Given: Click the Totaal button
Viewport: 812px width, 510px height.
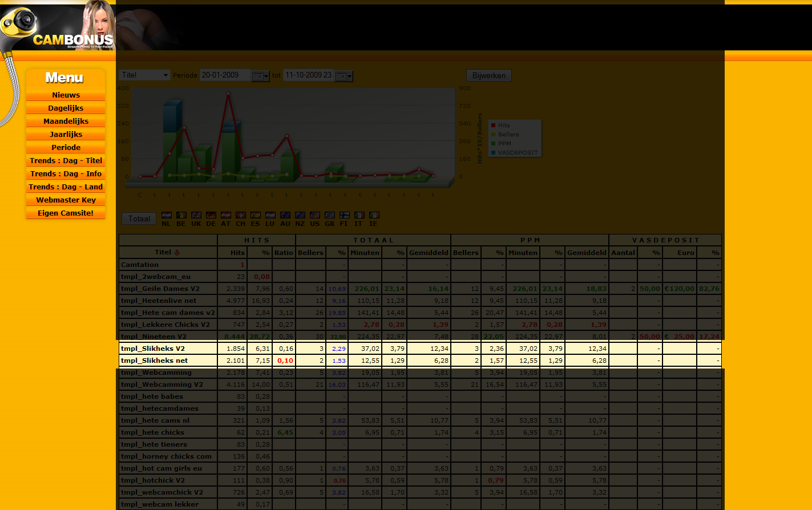Looking at the screenshot, I should point(139,218).
